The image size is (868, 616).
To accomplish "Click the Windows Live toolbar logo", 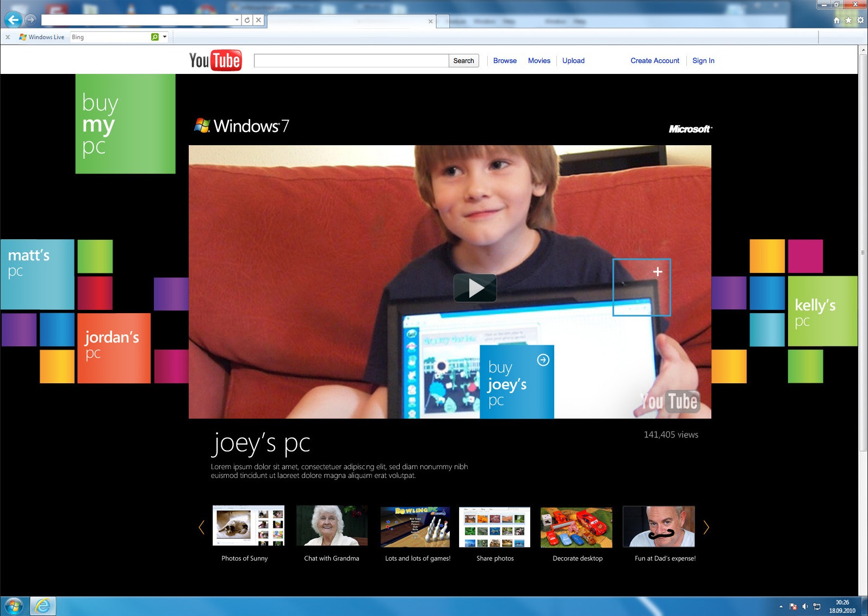I will coord(41,37).
